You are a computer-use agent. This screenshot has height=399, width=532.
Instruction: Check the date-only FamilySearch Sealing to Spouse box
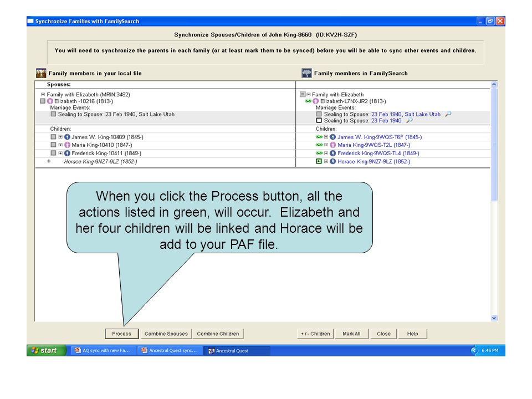[319, 120]
